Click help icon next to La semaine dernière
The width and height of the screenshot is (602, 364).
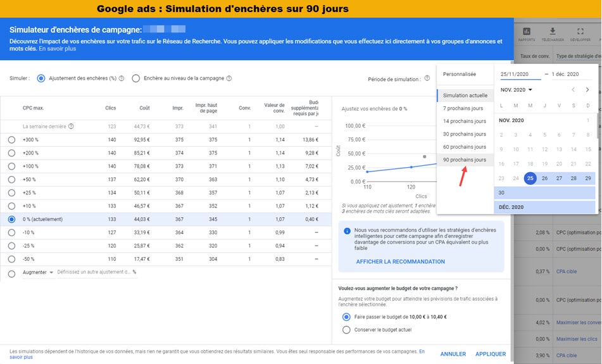click(71, 127)
